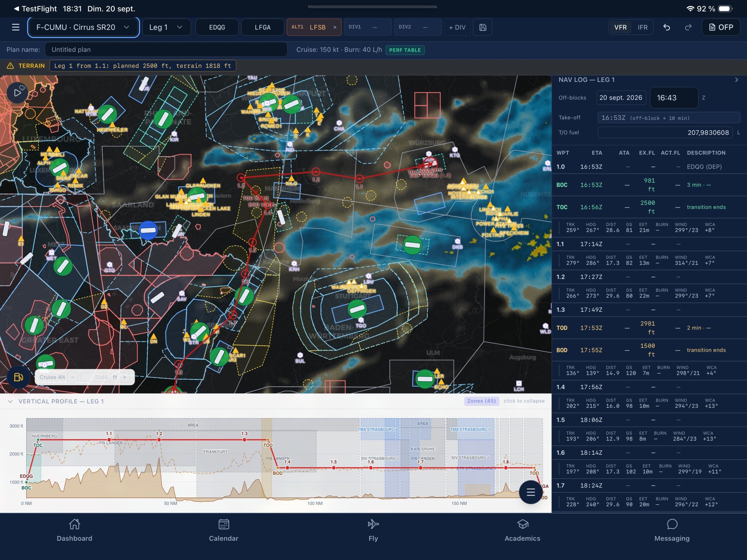
Task: Undo the last change
Action: pos(666,27)
